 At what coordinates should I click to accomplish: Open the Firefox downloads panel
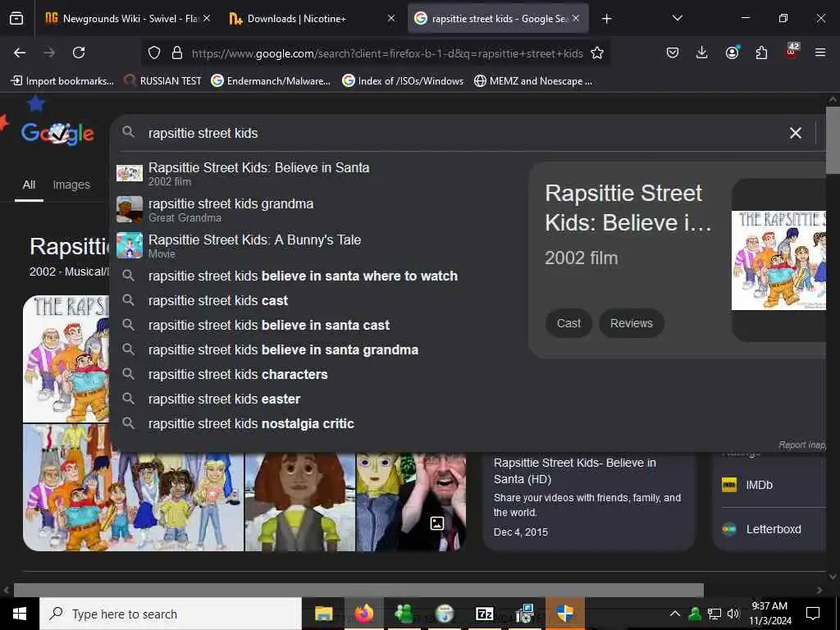(x=702, y=52)
